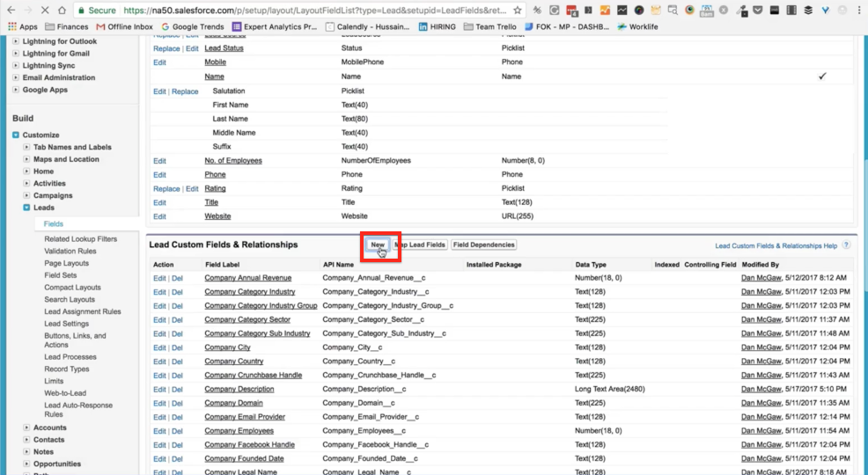Viewport: 868px width, 475px height.
Task: Click the Data Type column header
Action: (591, 265)
